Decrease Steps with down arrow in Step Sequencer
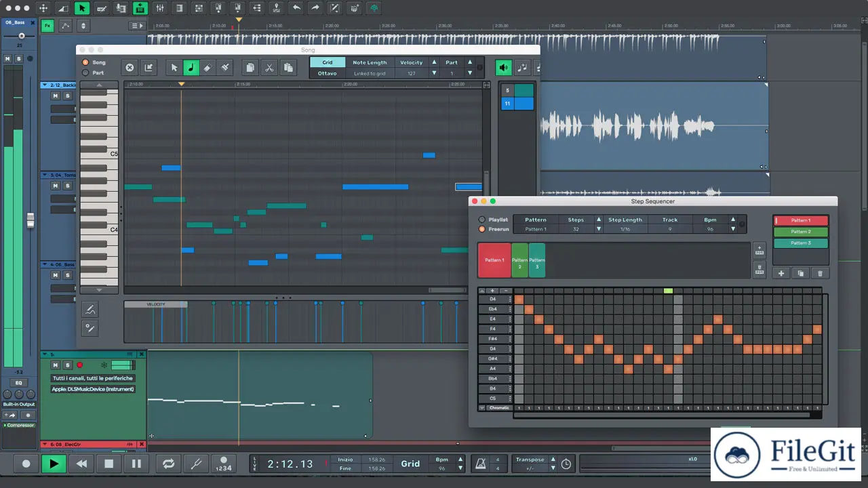Viewport: 868px width, 488px height. [598, 229]
